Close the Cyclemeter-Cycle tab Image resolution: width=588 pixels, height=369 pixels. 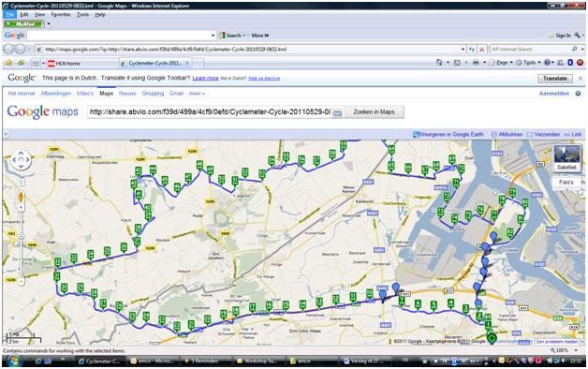click(x=186, y=63)
